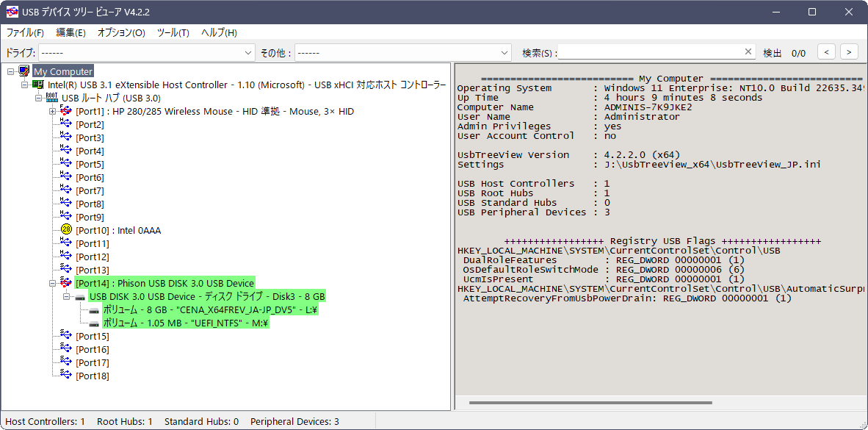Collapse the USB ルート ハブ node

(39, 98)
